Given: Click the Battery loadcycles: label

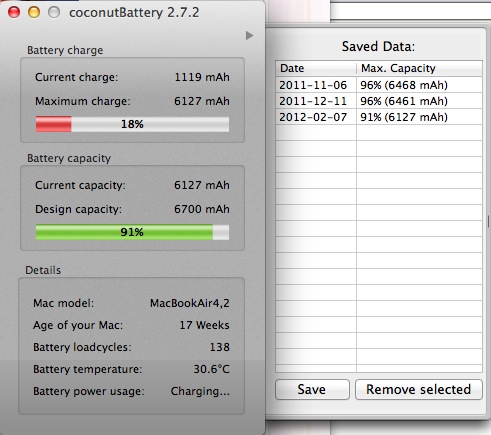Looking at the screenshot, I should [x=82, y=347].
